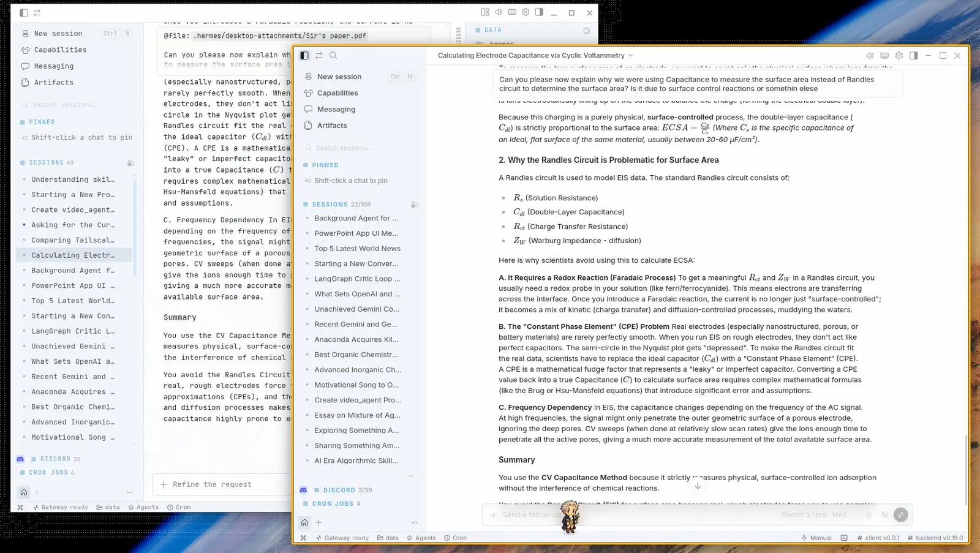Click speaker icon in back window title bar
Image resolution: width=980 pixels, height=553 pixels.
(x=499, y=12)
